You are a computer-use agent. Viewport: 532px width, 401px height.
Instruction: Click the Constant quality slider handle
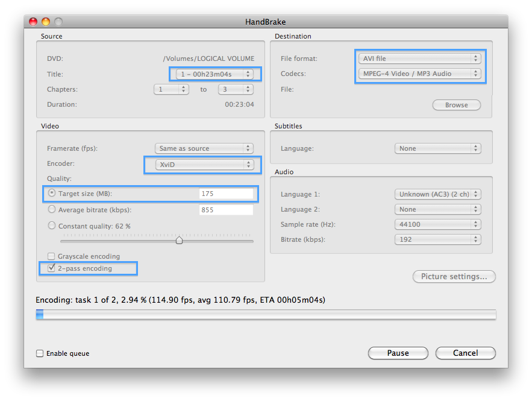pyautogui.click(x=179, y=240)
